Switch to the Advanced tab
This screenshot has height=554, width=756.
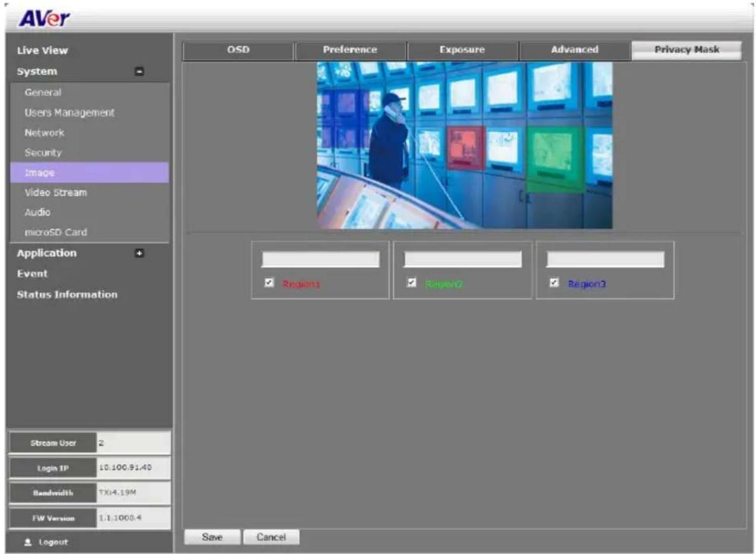(574, 51)
